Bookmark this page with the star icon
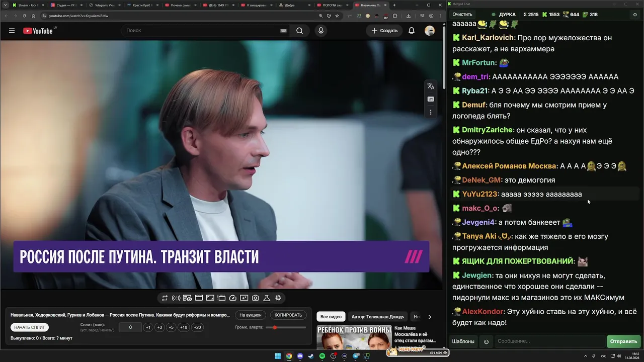The width and height of the screenshot is (644, 362). pyautogui.click(x=337, y=16)
